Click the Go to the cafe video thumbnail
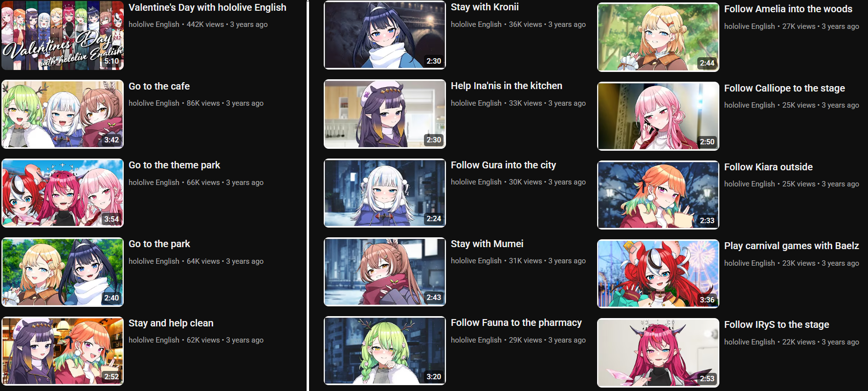This screenshot has height=391, width=868. [63, 114]
